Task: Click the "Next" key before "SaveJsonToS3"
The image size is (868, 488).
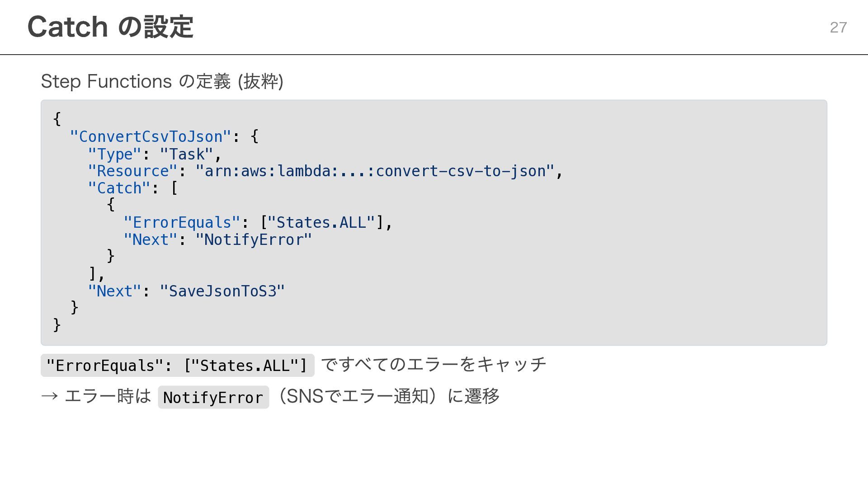Action: click(114, 291)
